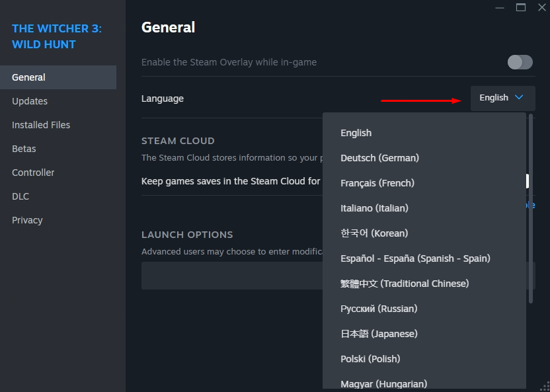Select Italiano (Italian) language
This screenshot has width=550, height=392.
tap(424, 208)
